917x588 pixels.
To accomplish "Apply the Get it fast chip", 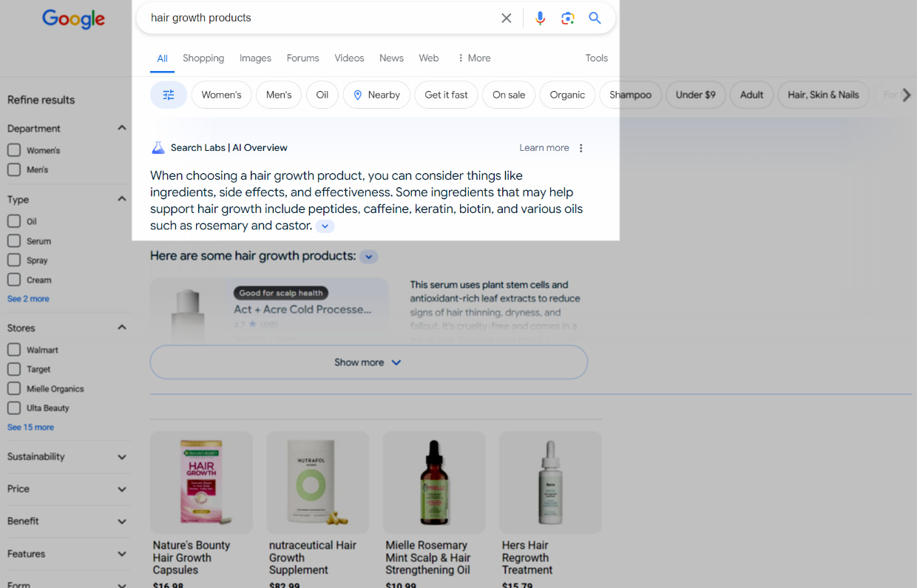I will tap(446, 95).
